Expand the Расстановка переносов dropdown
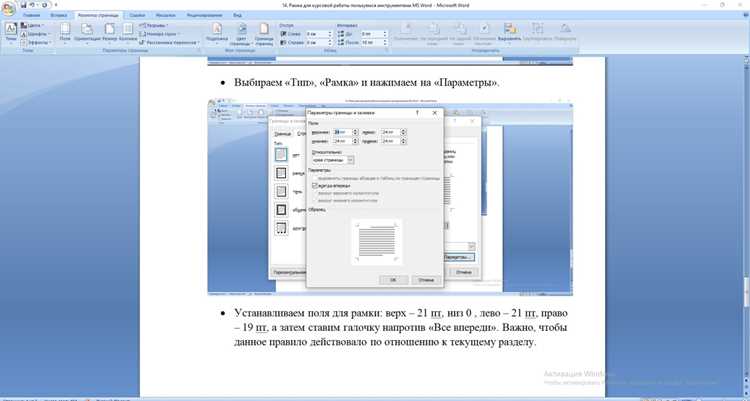The image size is (750, 401). [170, 42]
